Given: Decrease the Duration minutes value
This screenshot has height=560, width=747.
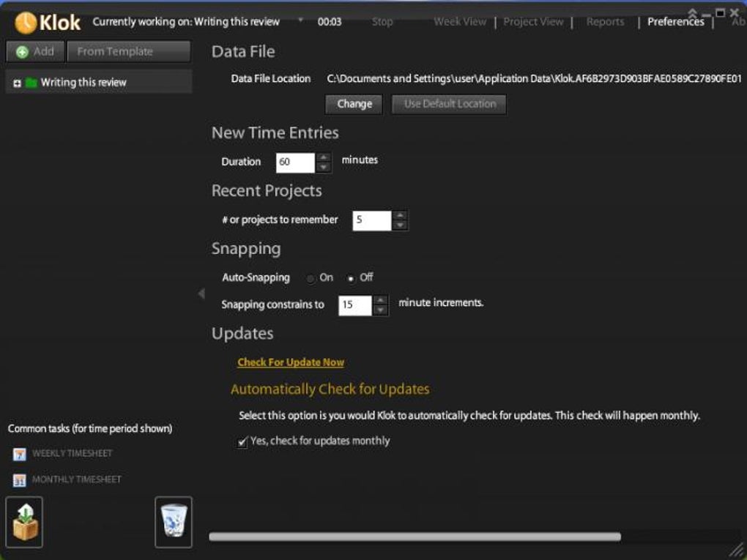Looking at the screenshot, I should (324, 168).
